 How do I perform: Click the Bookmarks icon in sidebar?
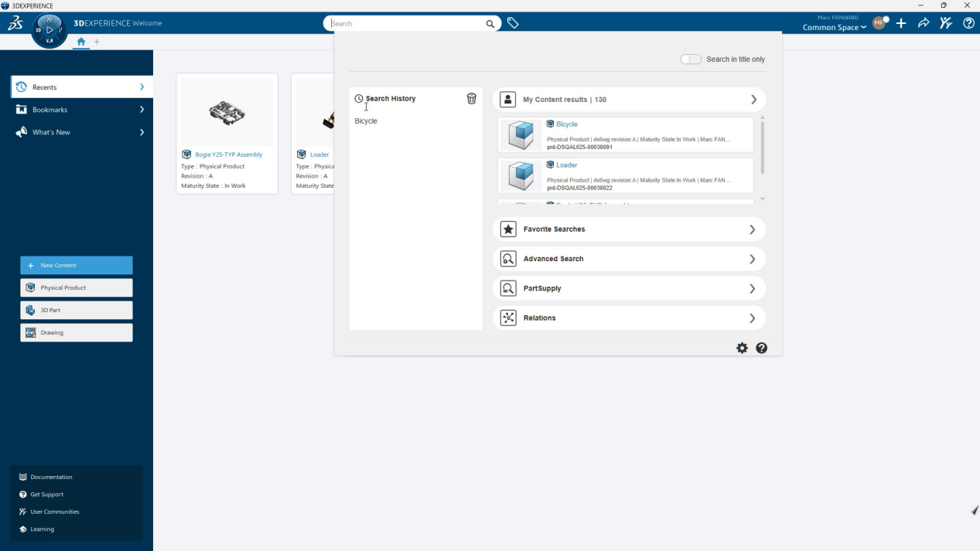22,110
